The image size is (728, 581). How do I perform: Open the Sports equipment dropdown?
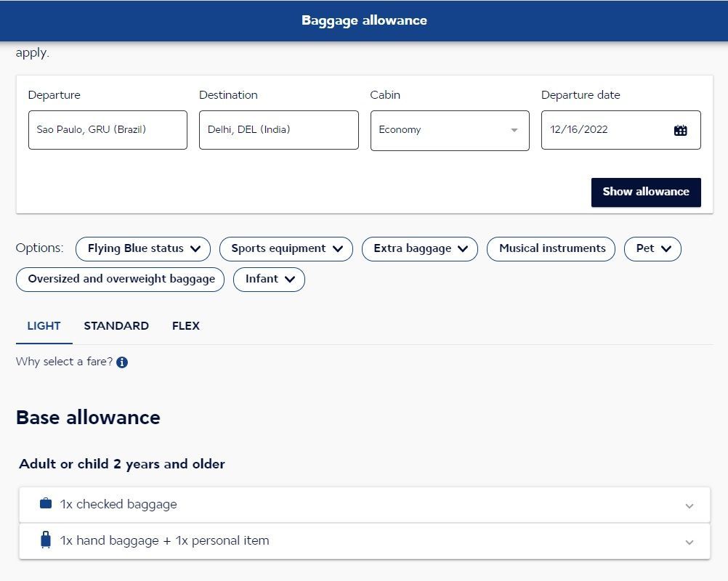pyautogui.click(x=286, y=248)
